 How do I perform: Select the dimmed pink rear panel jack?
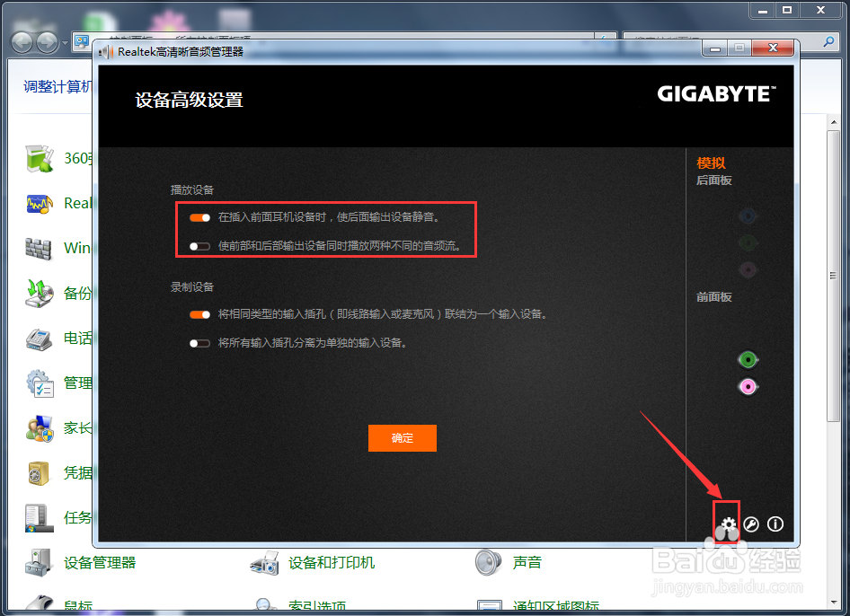coord(748,269)
